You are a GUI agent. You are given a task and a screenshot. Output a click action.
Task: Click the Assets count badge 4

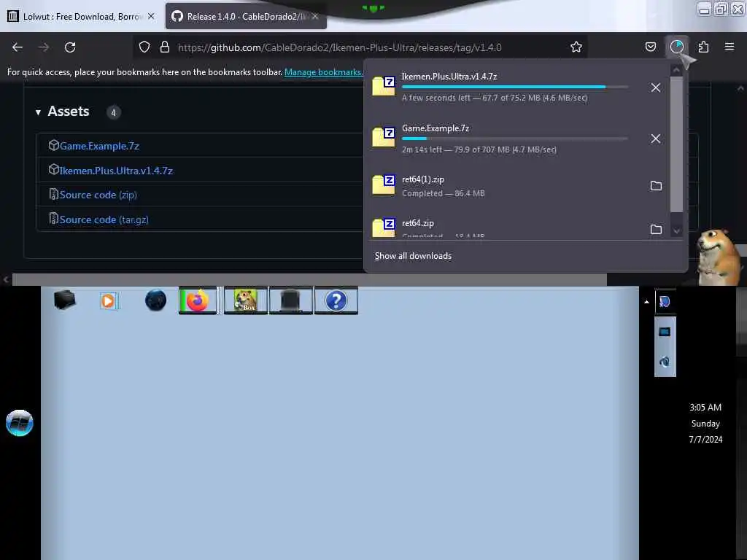pyautogui.click(x=113, y=112)
